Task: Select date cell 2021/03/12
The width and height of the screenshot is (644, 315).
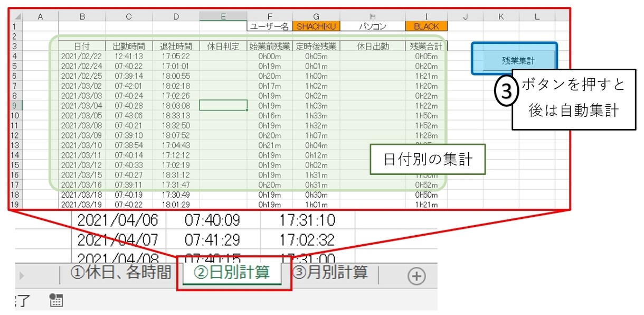Action: pos(82,165)
